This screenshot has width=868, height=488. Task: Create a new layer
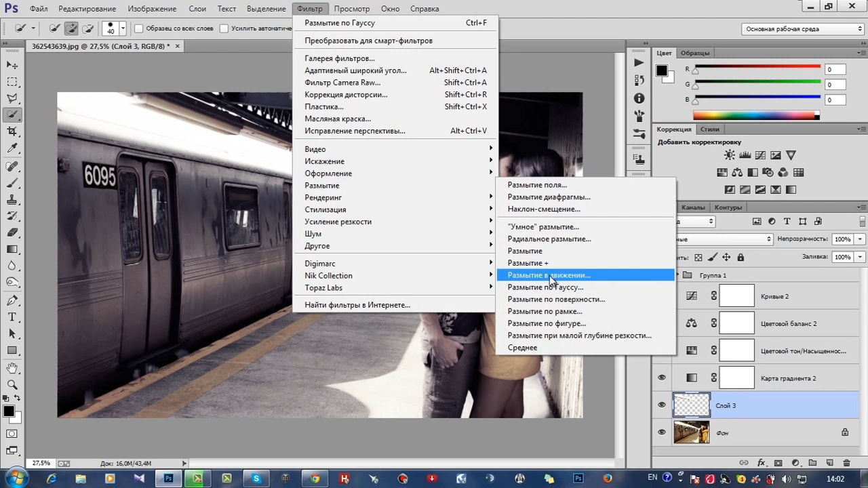[829, 463]
